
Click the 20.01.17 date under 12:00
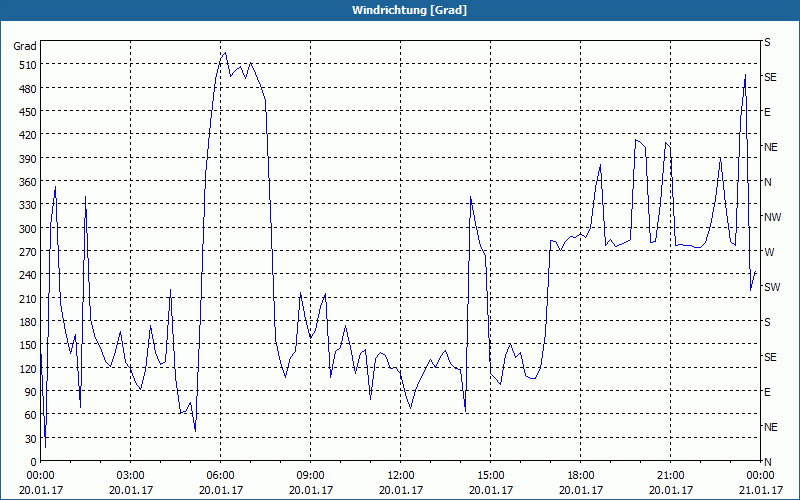(401, 490)
